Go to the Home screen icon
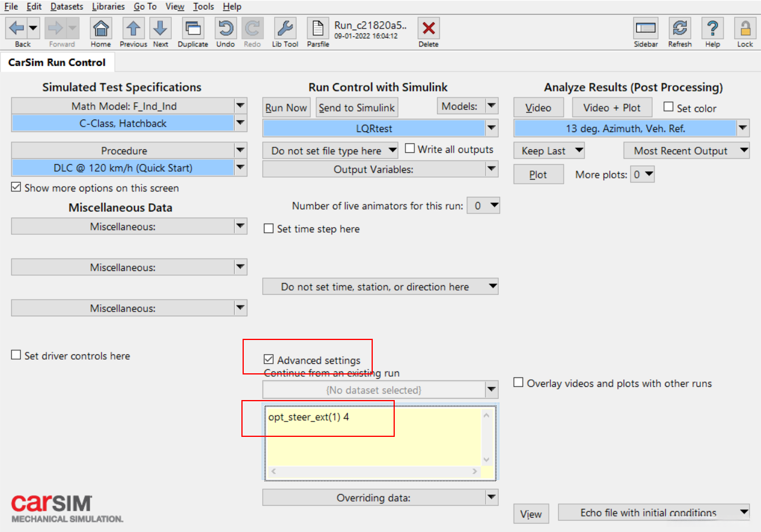 101,28
